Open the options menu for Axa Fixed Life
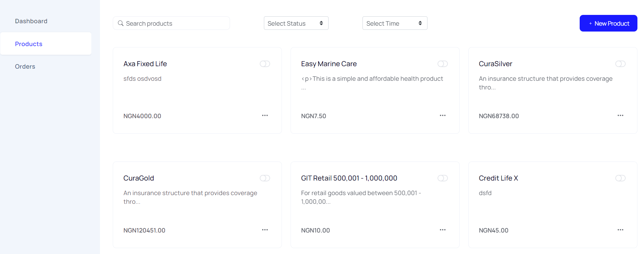This screenshot has height=254, width=644. click(x=265, y=115)
